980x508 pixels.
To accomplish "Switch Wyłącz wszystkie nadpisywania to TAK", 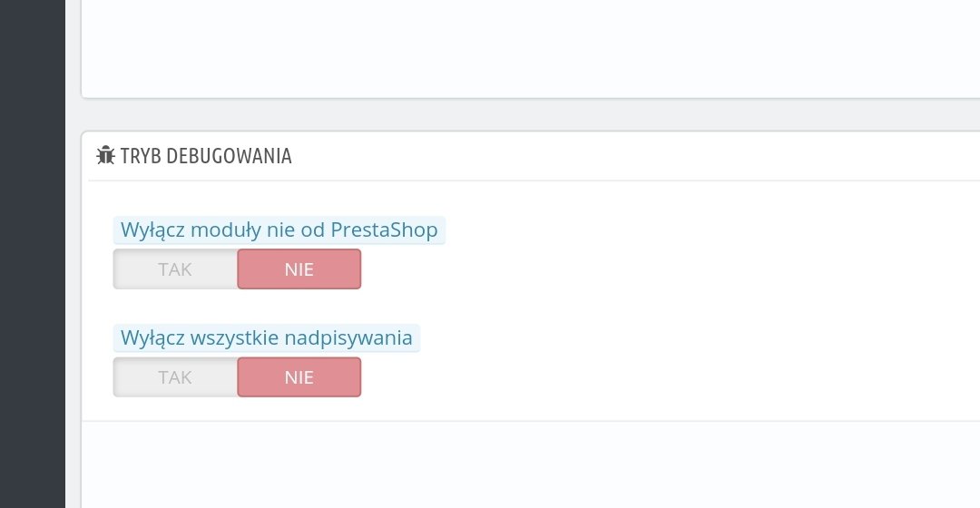I will tap(175, 377).
